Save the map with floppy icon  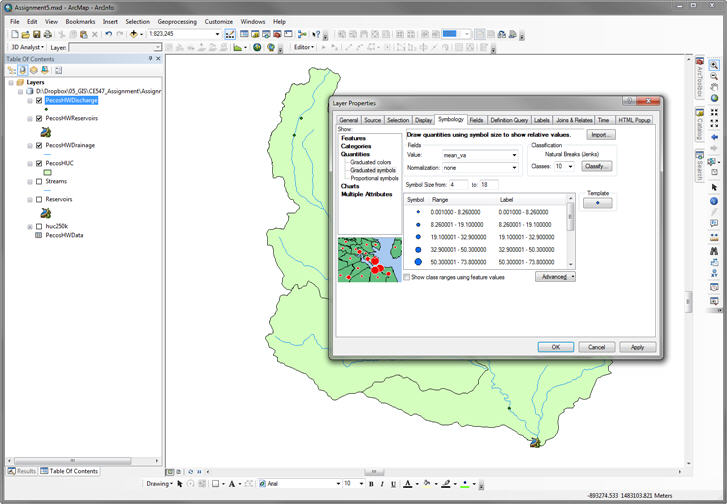(37, 34)
